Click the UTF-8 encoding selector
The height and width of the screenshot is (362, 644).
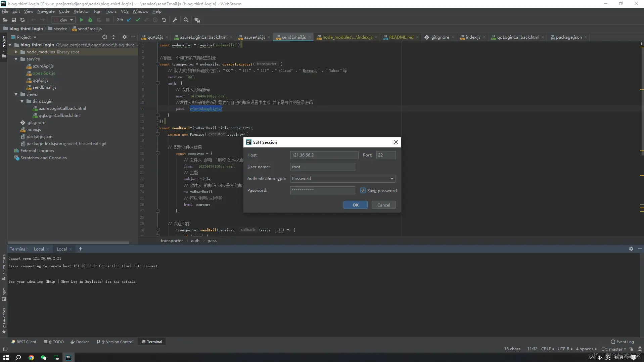tap(565, 349)
